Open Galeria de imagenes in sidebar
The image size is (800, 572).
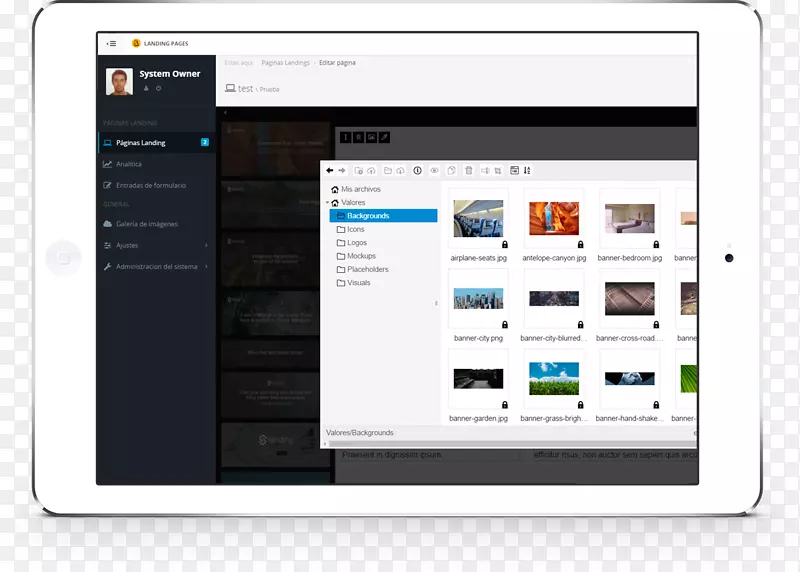pyautogui.click(x=146, y=224)
